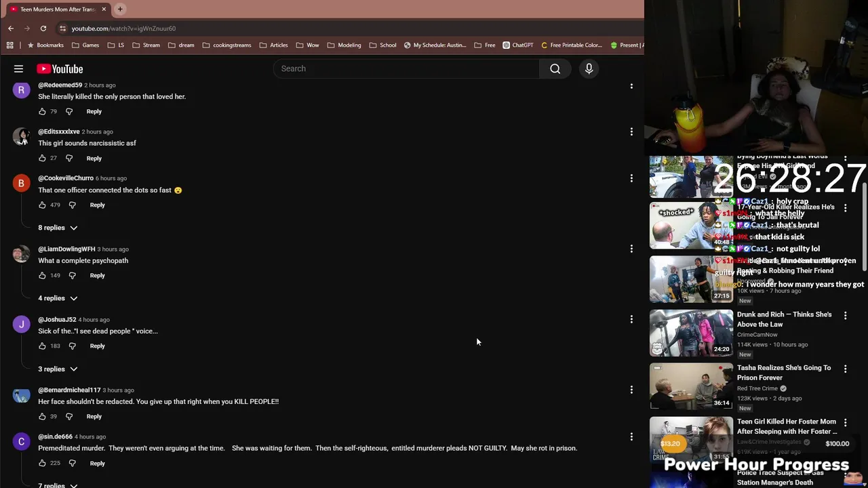Open the Articles bookmark folder
This screenshot has width=868, height=488.
[273, 45]
